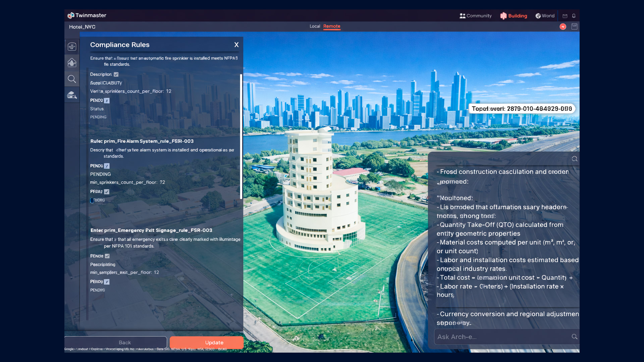Open the last dropdown above bottom PENDING
644x362 pixels.
107,282
